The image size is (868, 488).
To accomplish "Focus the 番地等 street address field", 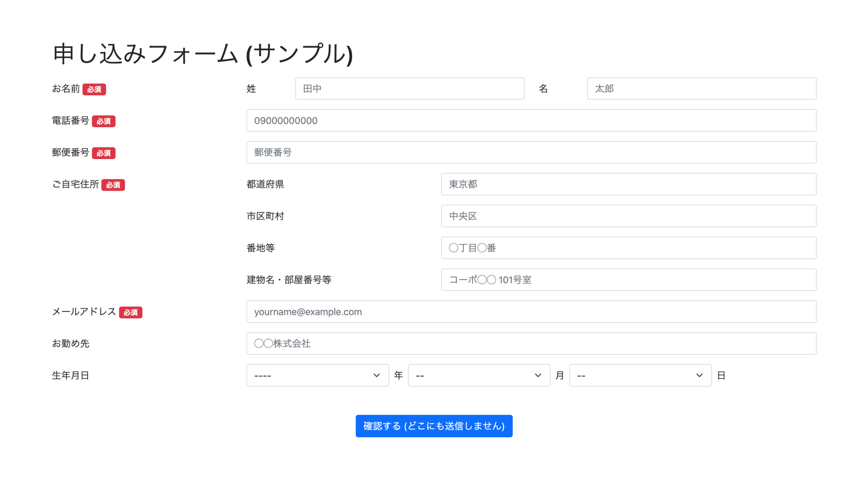I will pos(628,248).
